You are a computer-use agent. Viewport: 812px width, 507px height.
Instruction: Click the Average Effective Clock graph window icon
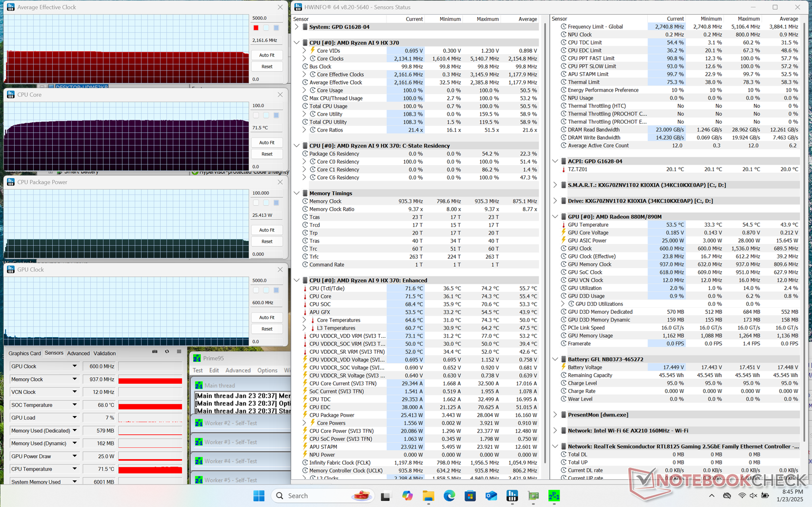coord(10,7)
